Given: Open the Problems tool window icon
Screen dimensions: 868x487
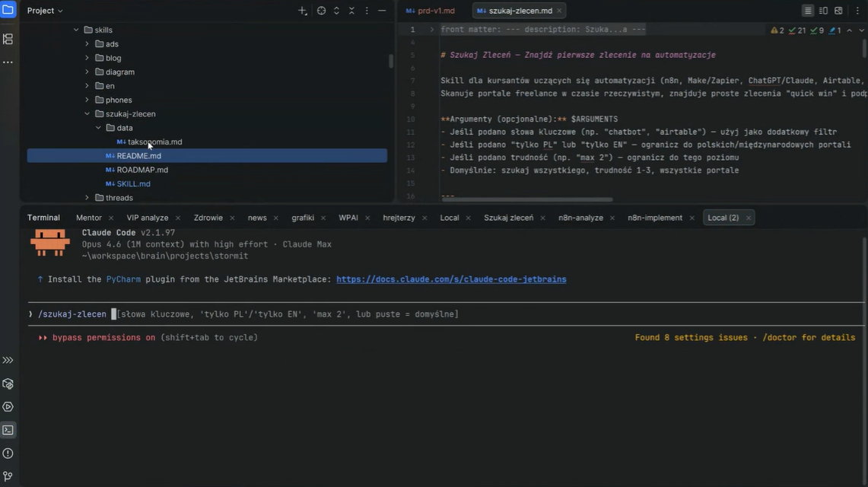Looking at the screenshot, I should [x=8, y=454].
